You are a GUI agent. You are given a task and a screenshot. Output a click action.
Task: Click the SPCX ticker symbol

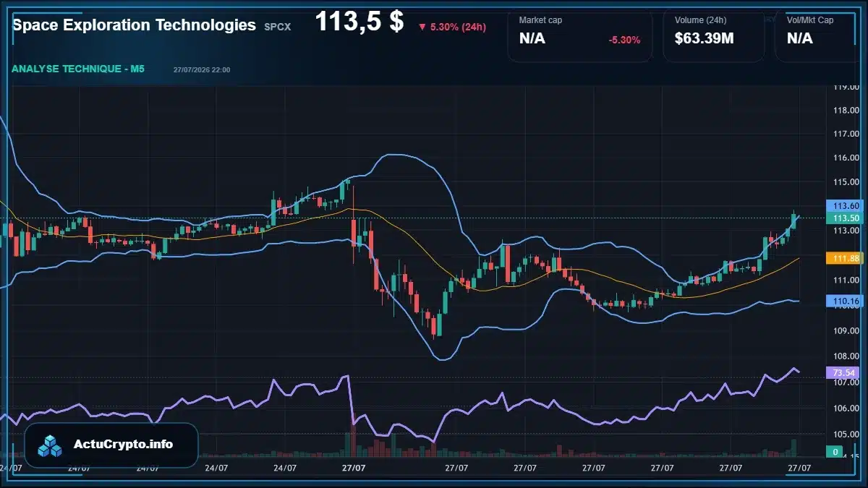click(x=278, y=27)
